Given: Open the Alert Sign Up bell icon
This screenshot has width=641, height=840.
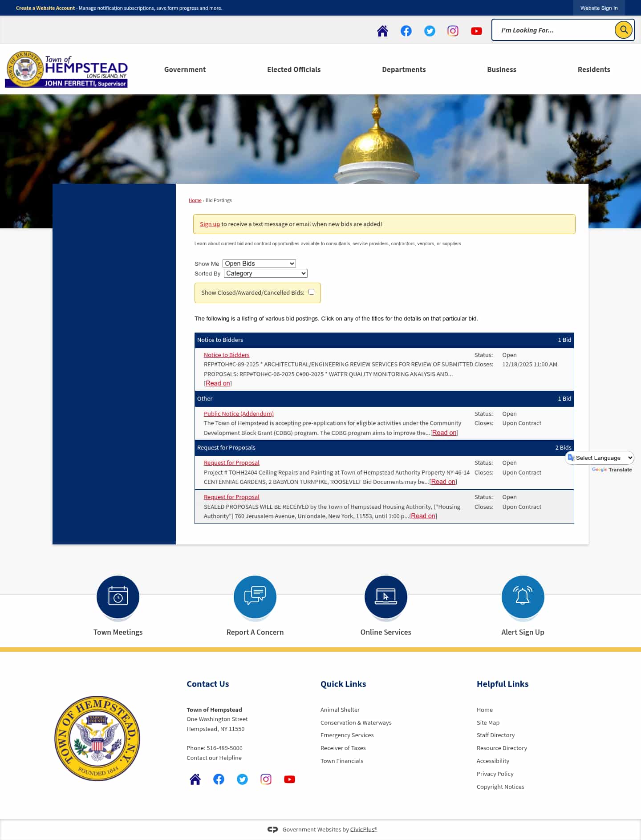Looking at the screenshot, I should (x=523, y=597).
